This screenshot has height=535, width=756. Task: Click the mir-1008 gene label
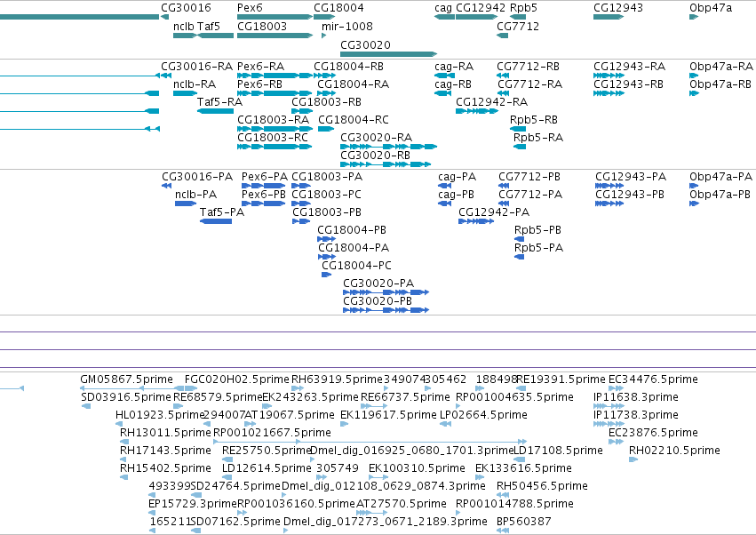[347, 27]
